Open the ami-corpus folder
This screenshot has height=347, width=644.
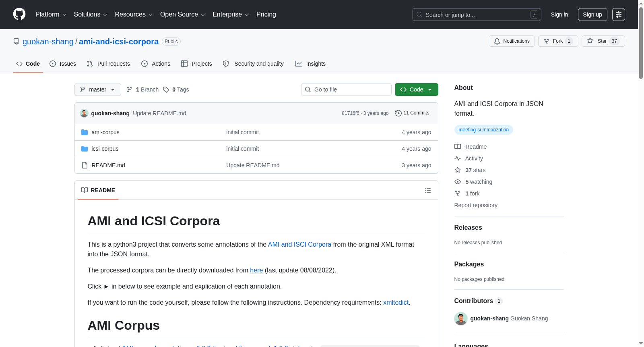click(x=105, y=132)
